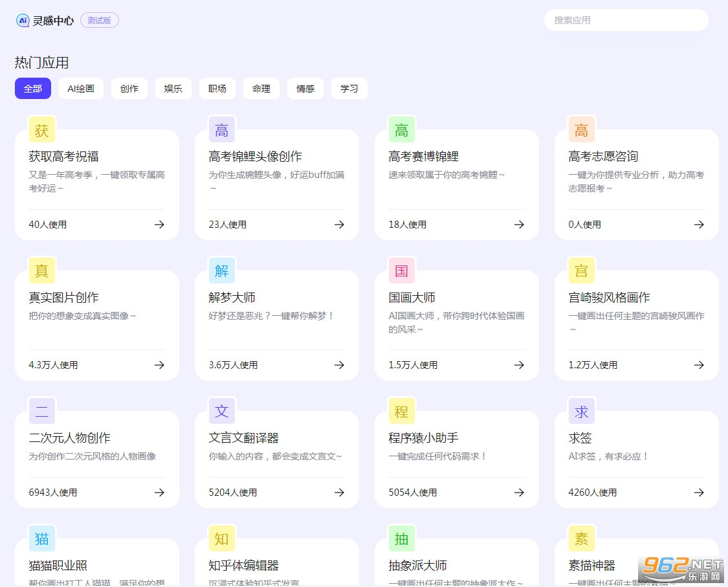Select the 命理 category tab
Screen dimensions: 728x587
[261, 88]
